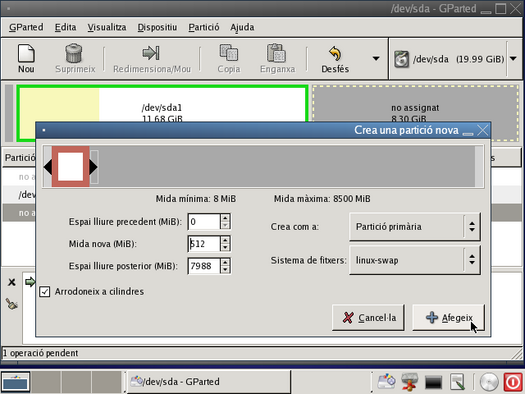Click the red-bordered new partition preview box
The height and width of the screenshot is (394, 525).
pyautogui.click(x=71, y=167)
